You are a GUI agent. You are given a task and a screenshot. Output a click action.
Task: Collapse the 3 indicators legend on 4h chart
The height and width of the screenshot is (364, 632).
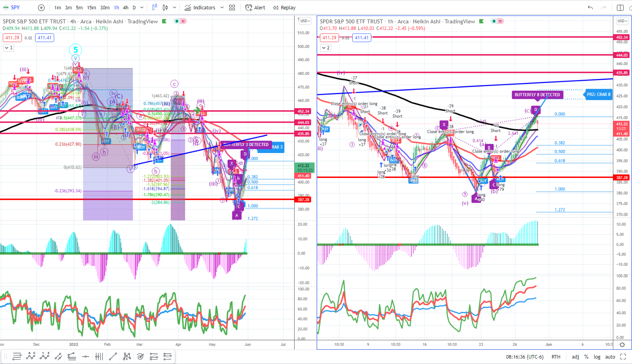pyautogui.click(x=8, y=48)
